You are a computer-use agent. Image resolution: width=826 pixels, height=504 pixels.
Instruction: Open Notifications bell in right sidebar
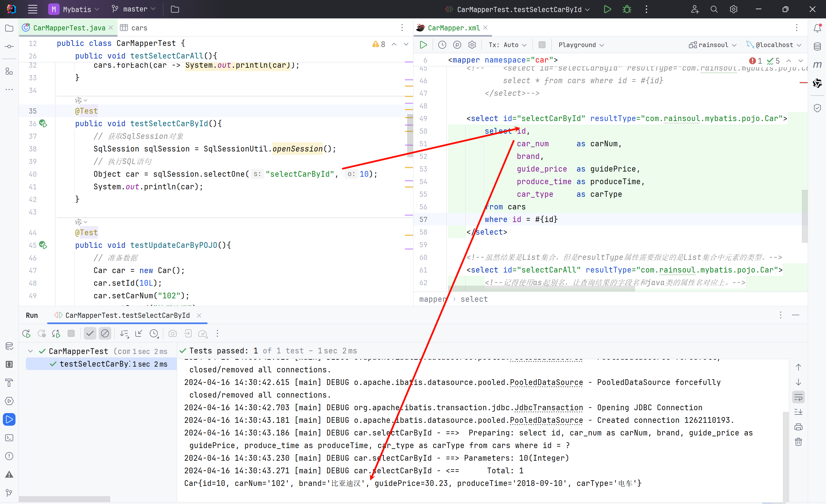point(817,28)
